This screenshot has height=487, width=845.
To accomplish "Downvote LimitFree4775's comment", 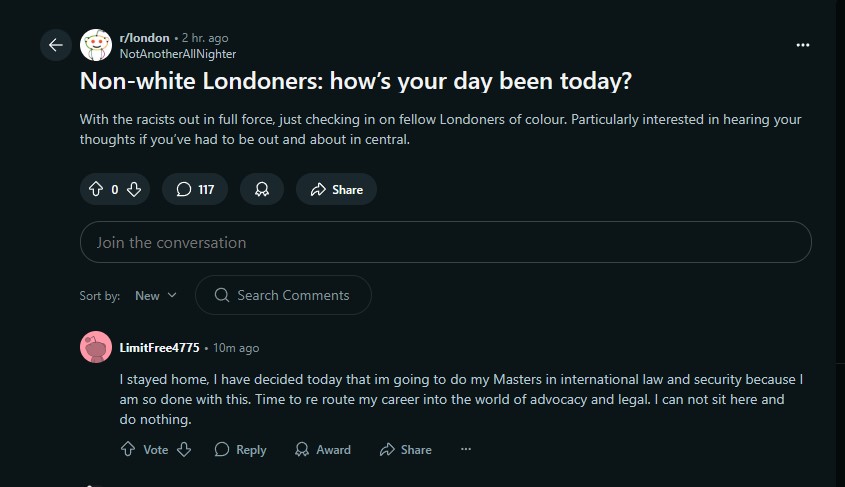I will (x=184, y=449).
